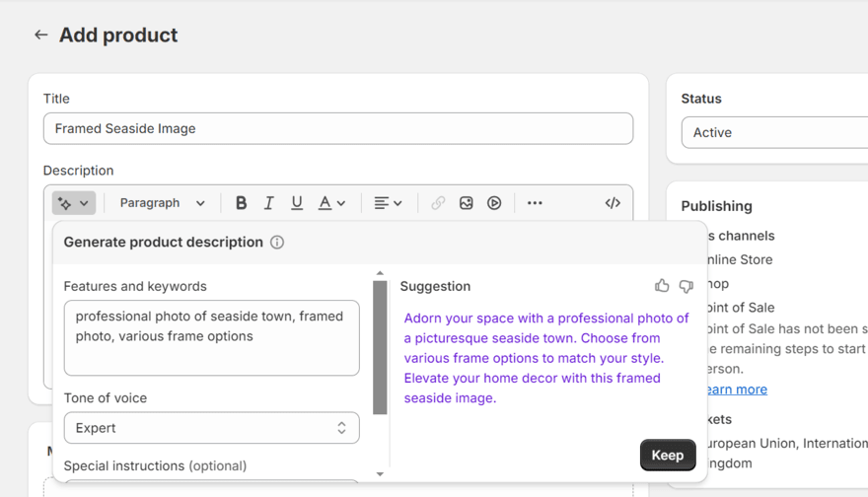Image resolution: width=868 pixels, height=497 pixels.
Task: Give the suggestion a thumbs up
Action: (662, 286)
